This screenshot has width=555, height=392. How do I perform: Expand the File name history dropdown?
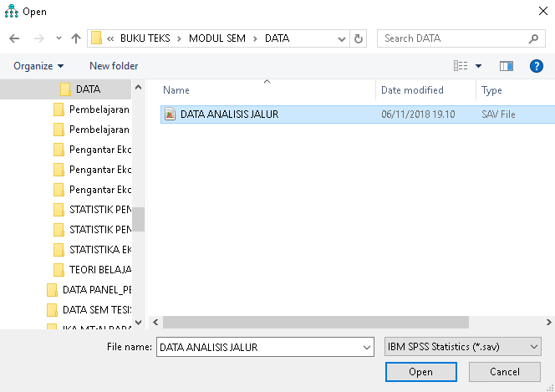point(366,347)
